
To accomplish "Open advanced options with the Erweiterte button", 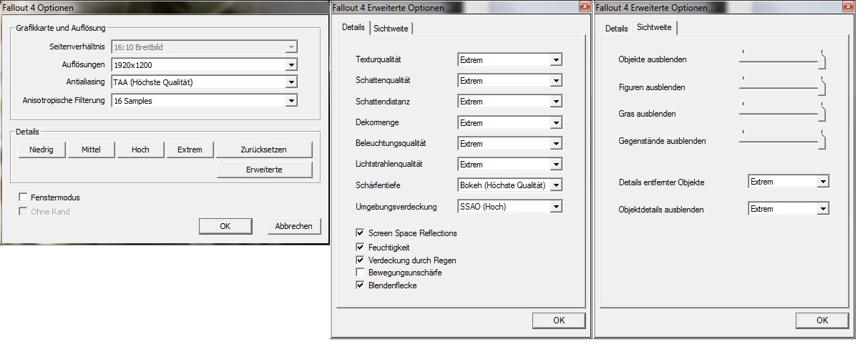I will coord(264,170).
